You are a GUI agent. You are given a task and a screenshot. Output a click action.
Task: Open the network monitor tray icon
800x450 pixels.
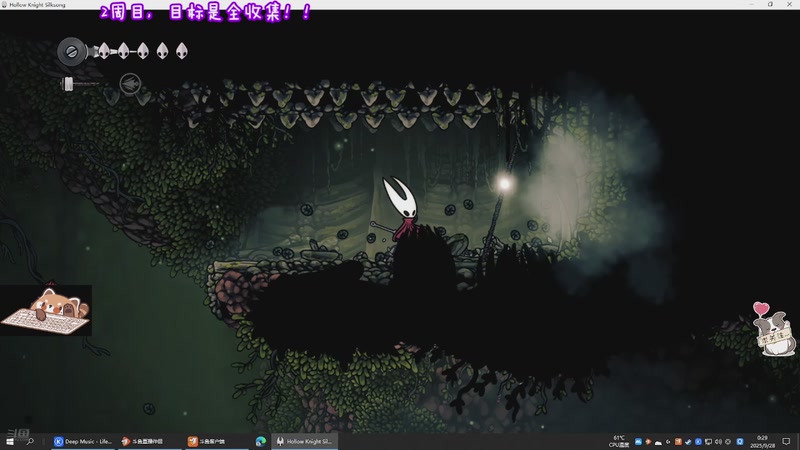[x=708, y=442]
